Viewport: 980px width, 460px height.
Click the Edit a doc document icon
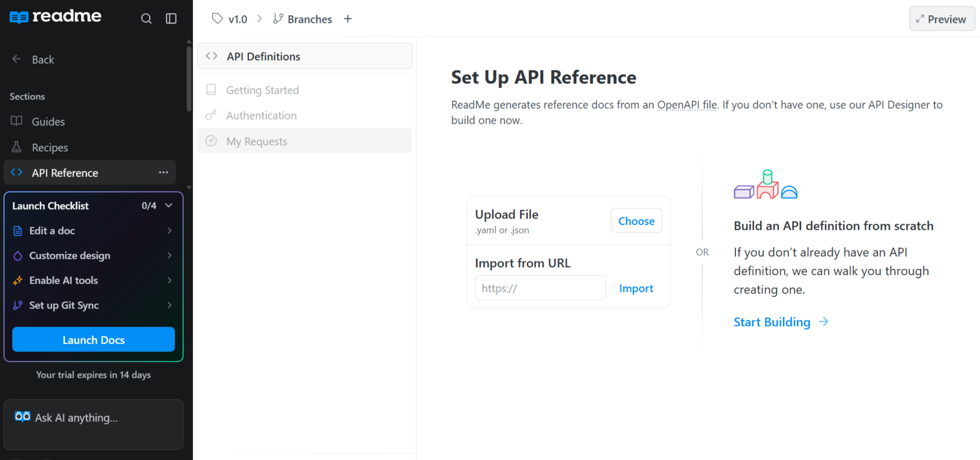17,231
